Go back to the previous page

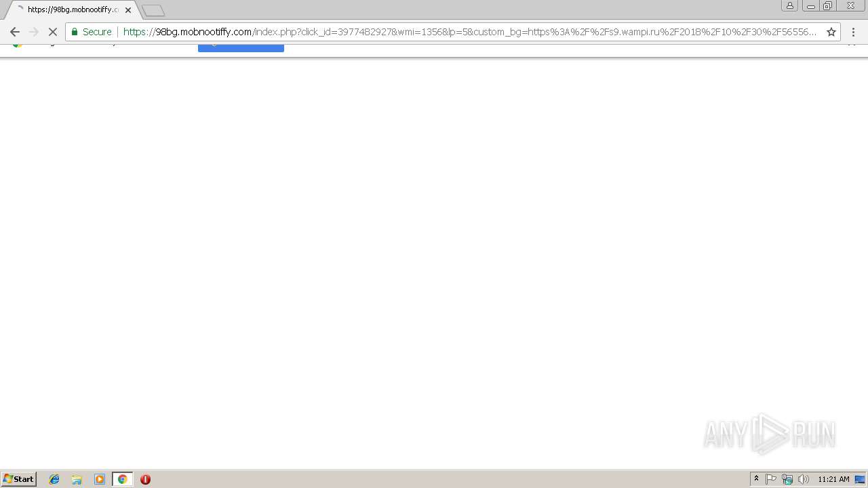click(x=15, y=32)
